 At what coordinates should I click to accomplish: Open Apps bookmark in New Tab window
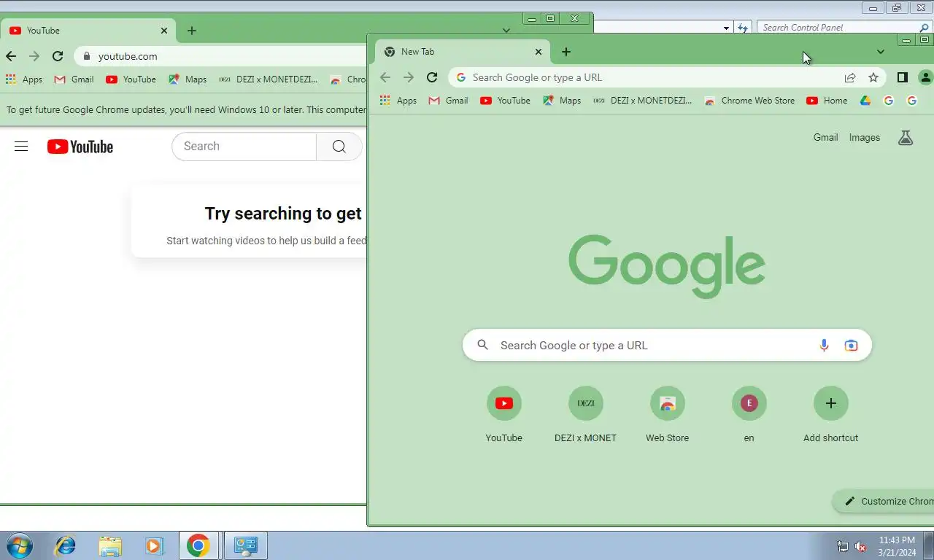398,101
